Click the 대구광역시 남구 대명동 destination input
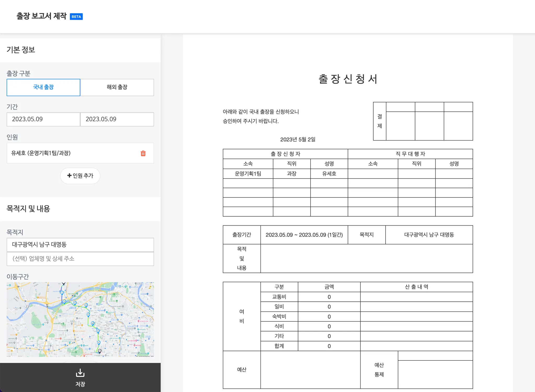The height and width of the screenshot is (392, 535). click(x=80, y=245)
